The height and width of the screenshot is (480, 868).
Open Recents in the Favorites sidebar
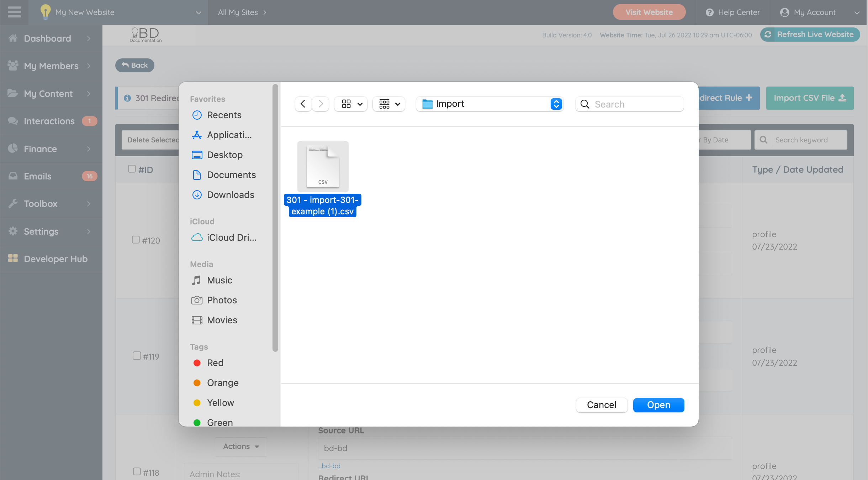click(224, 115)
